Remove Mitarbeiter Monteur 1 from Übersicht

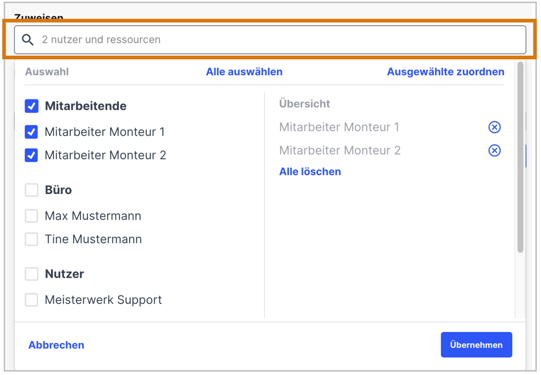coord(494,127)
